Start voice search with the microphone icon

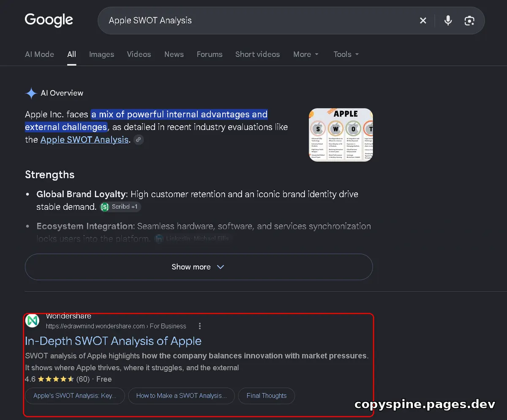[448, 20]
